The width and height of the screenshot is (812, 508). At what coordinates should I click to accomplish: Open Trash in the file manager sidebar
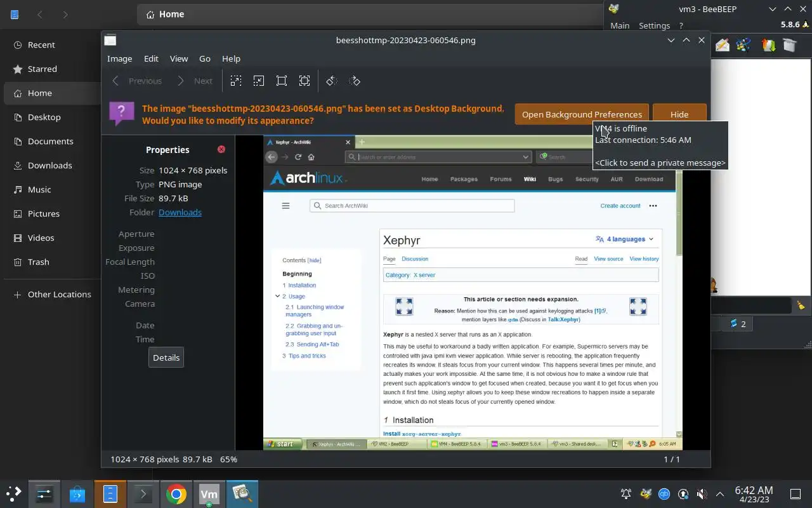tap(51, 262)
